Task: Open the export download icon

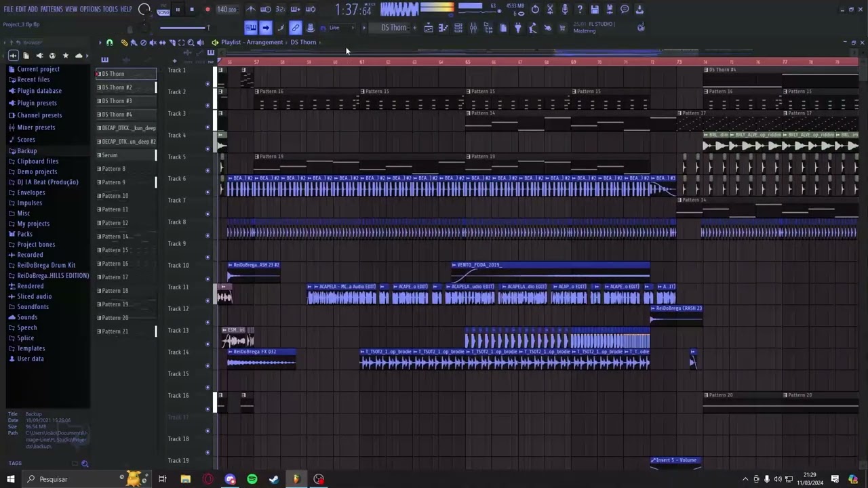Action: [x=639, y=9]
